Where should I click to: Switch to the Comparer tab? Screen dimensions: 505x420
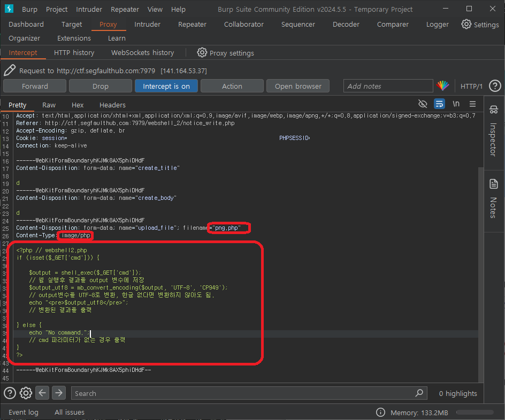pyautogui.click(x=393, y=24)
